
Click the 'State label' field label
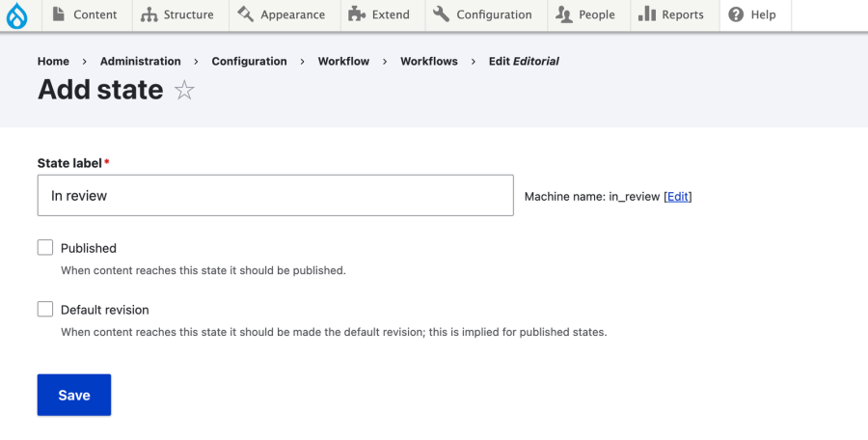coord(69,163)
